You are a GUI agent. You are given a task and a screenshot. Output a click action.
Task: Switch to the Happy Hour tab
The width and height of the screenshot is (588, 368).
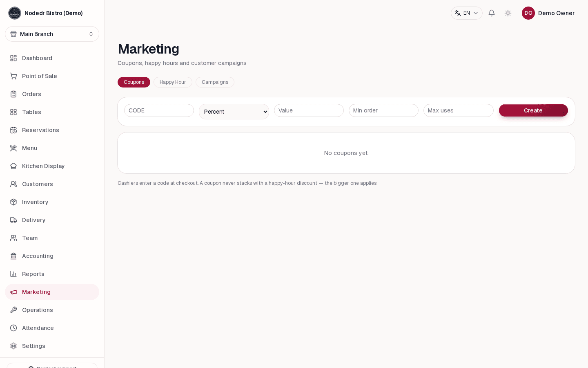pos(173,82)
